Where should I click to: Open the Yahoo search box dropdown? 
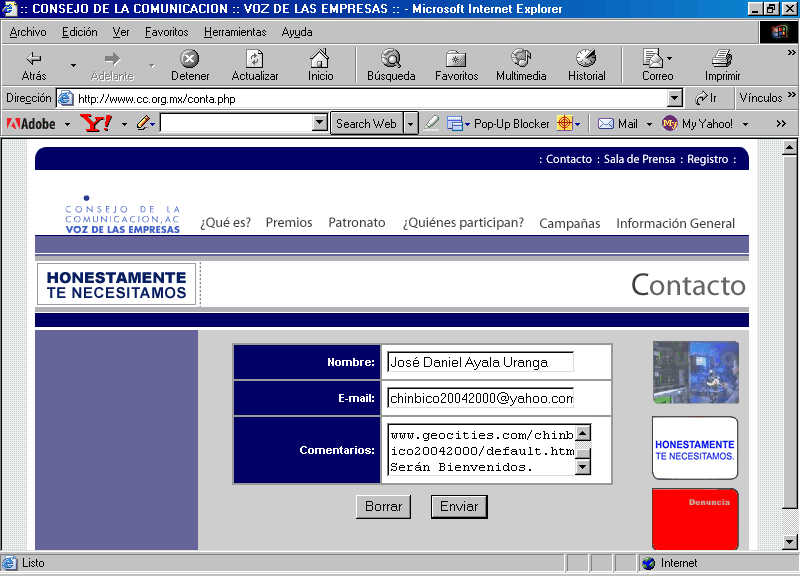(x=320, y=124)
